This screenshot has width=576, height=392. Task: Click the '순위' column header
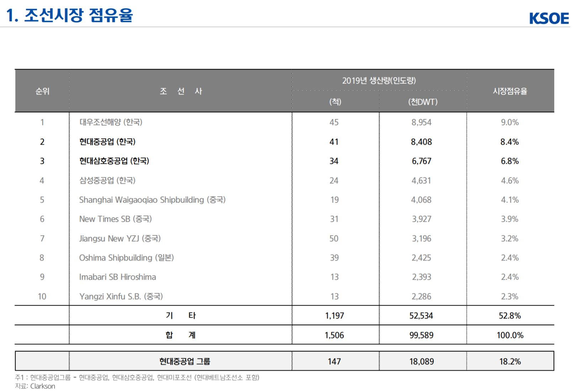(x=42, y=91)
